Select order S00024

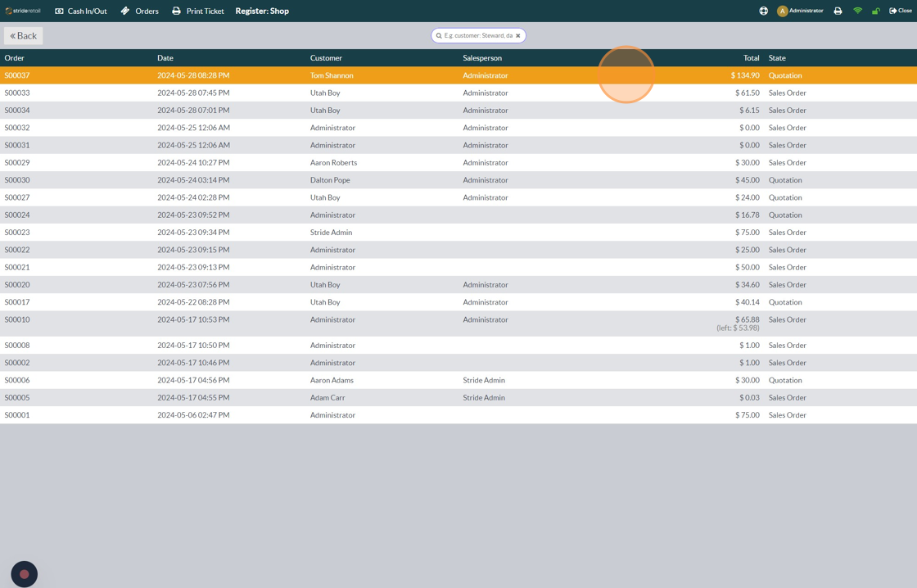click(458, 215)
